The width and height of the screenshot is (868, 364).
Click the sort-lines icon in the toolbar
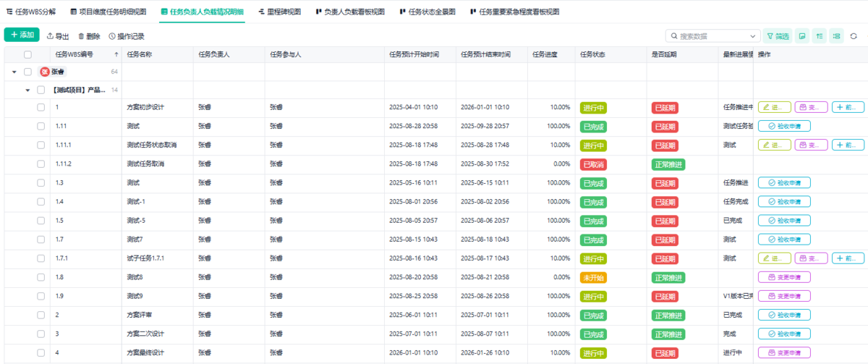(x=820, y=35)
